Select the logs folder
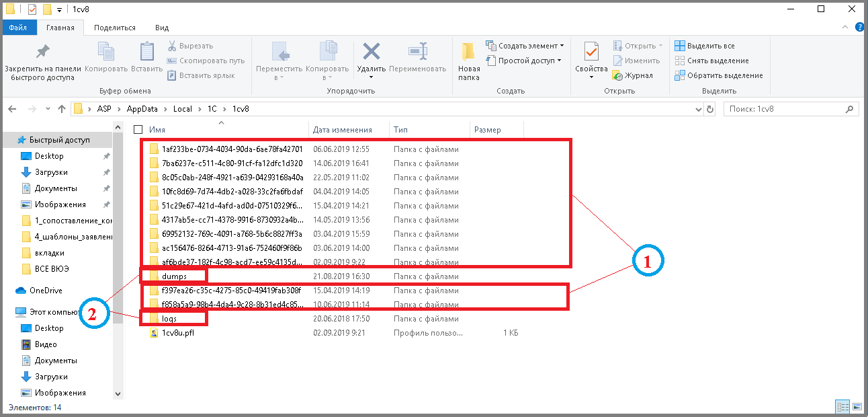The width and height of the screenshot is (868, 417). pyautogui.click(x=169, y=319)
